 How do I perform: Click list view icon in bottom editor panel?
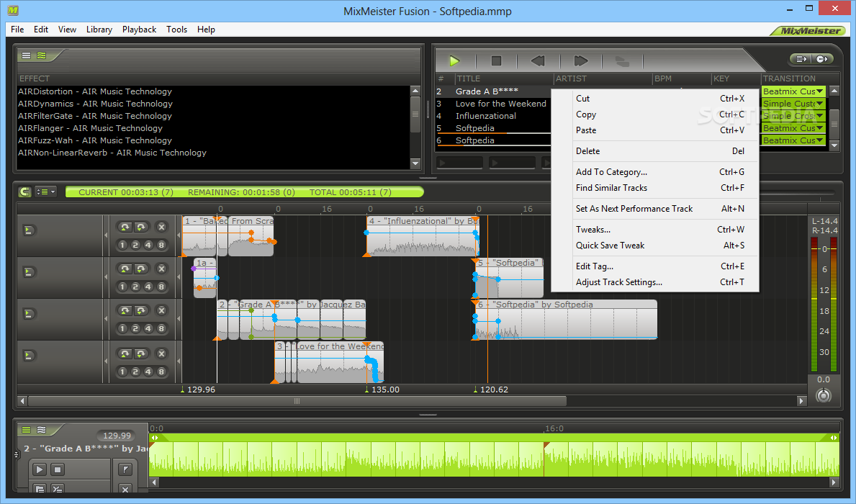(26, 431)
